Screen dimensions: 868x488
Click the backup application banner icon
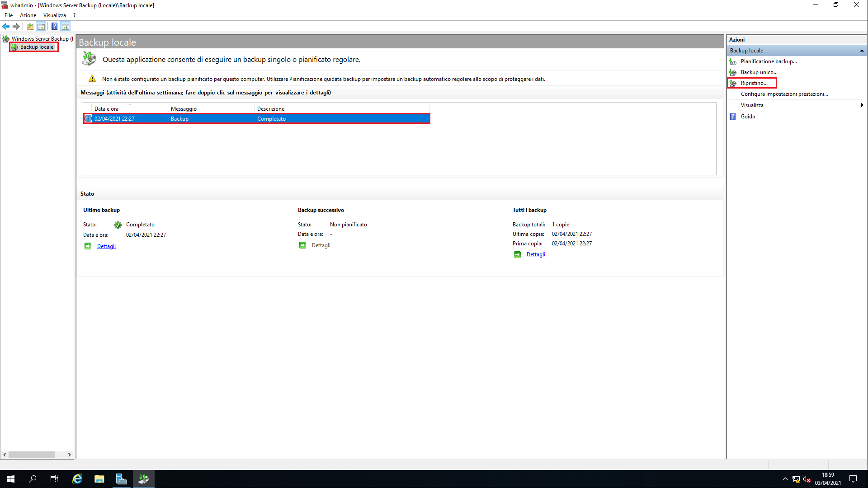coord(89,59)
